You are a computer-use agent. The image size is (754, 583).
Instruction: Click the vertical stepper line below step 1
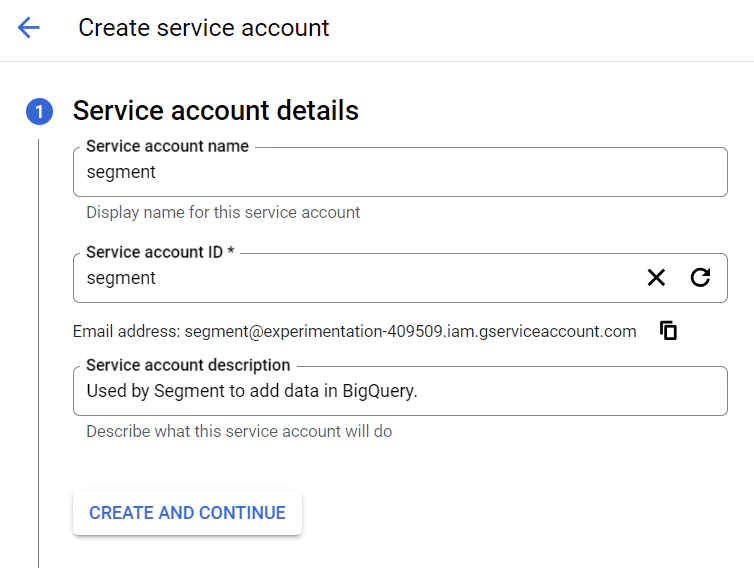point(39,350)
